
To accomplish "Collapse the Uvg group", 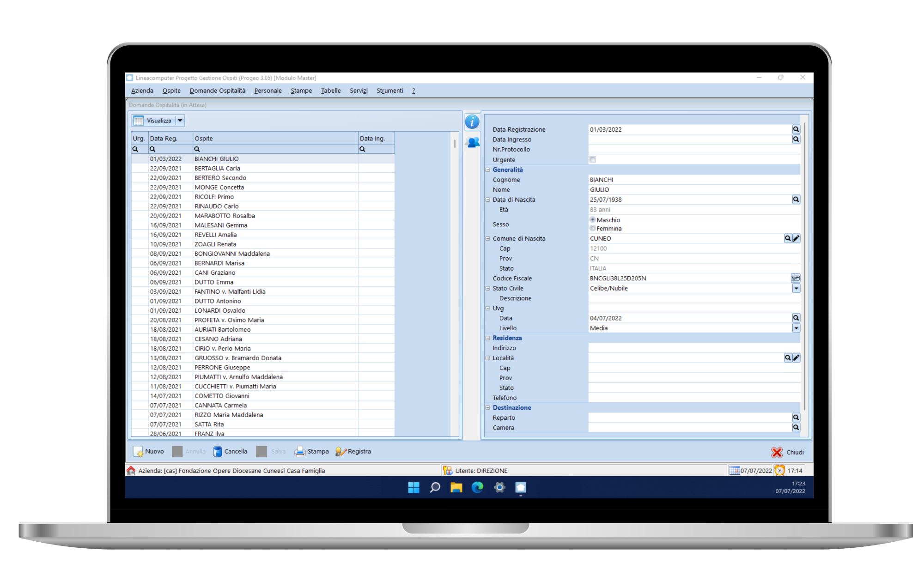I will [487, 308].
